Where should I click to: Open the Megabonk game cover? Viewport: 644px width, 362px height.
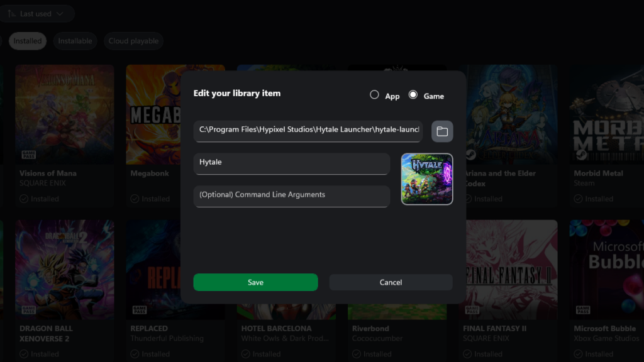point(153,114)
